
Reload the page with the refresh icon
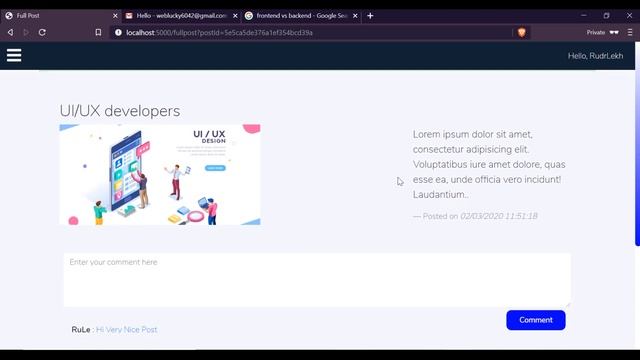pos(42,32)
